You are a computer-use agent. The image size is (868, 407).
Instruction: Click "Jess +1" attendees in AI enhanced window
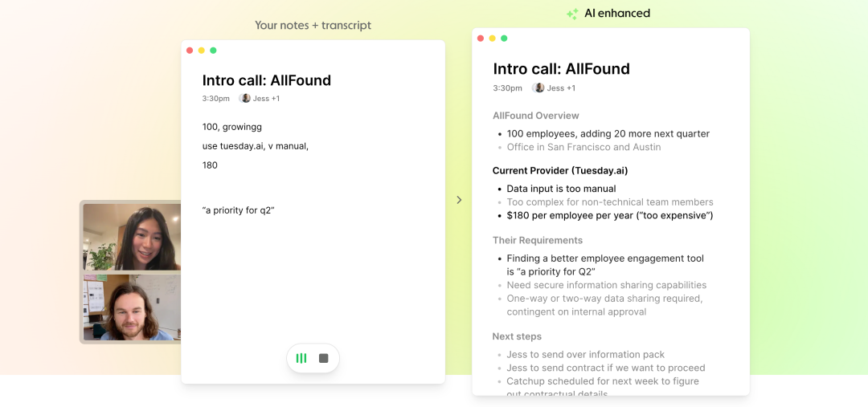(x=561, y=88)
